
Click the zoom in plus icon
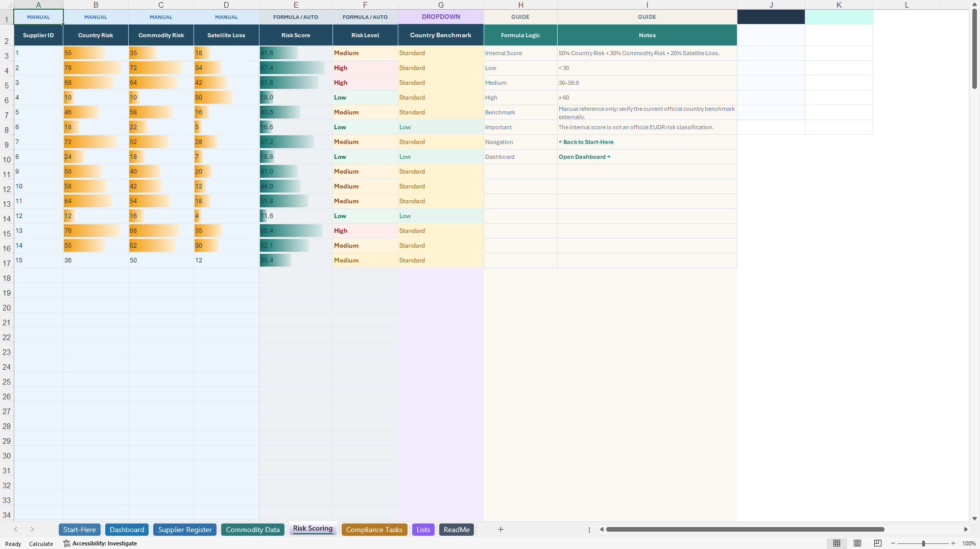pos(953,543)
